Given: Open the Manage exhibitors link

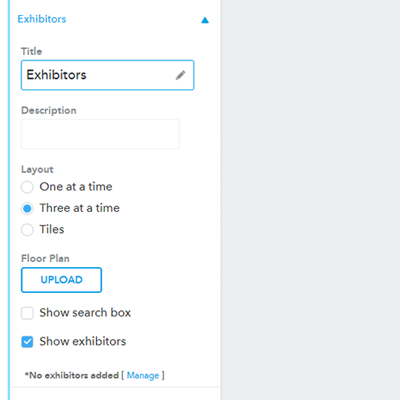Looking at the screenshot, I should point(143,376).
